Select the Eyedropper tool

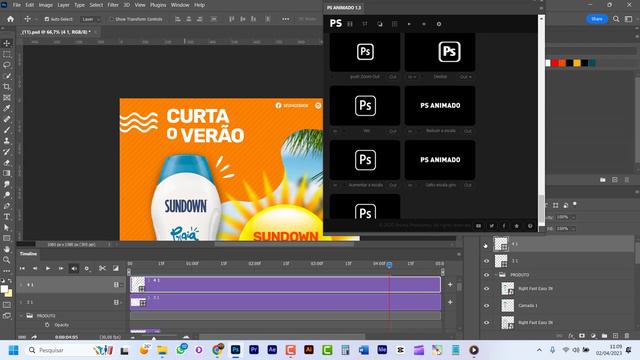pyautogui.click(x=7, y=108)
